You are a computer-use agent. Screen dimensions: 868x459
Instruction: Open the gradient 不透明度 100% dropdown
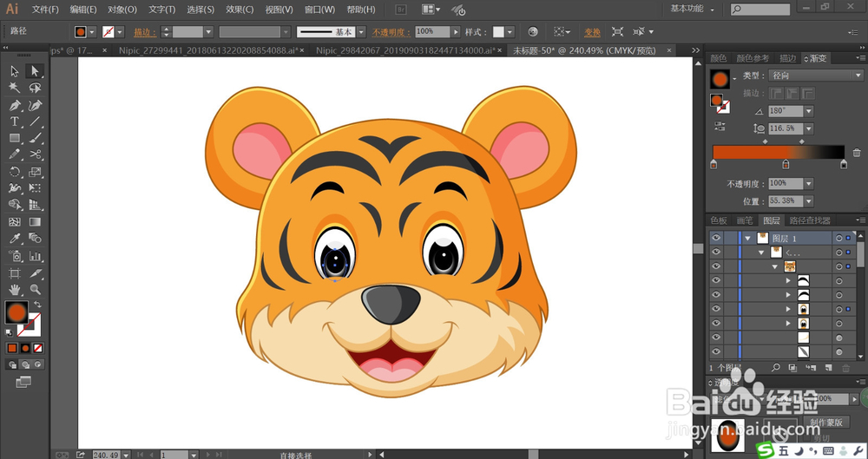pyautogui.click(x=809, y=183)
